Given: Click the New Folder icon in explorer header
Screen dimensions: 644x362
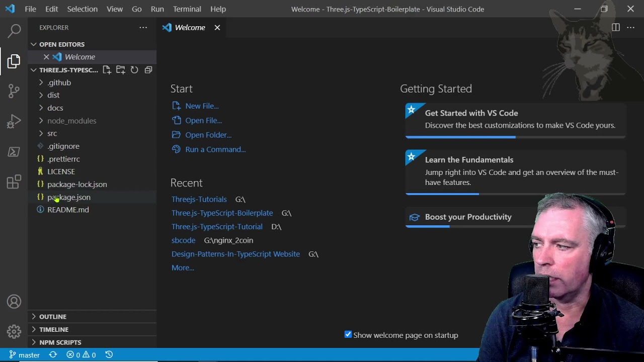Looking at the screenshot, I should [121, 70].
